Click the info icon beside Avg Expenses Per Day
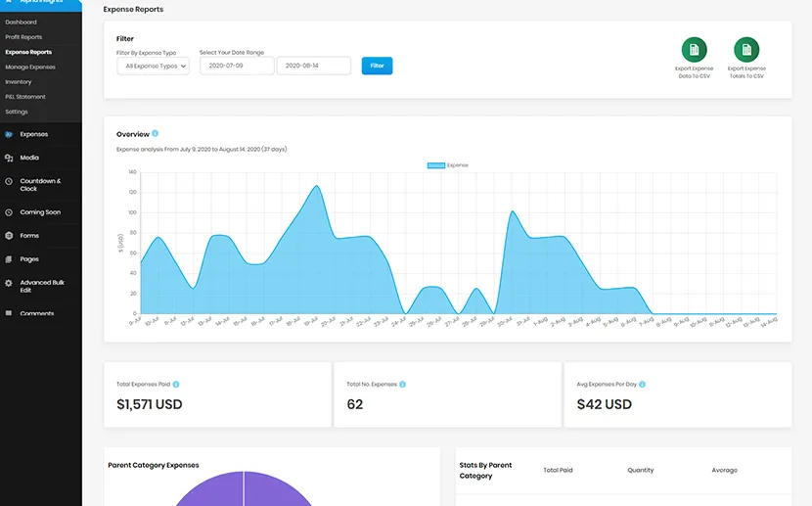The height and width of the screenshot is (506, 812). [x=642, y=385]
